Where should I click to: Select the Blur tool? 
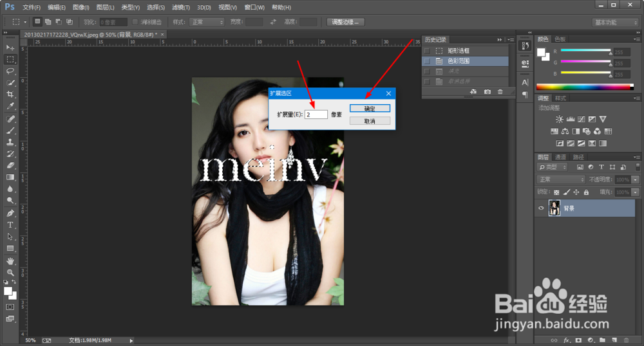coord(10,188)
